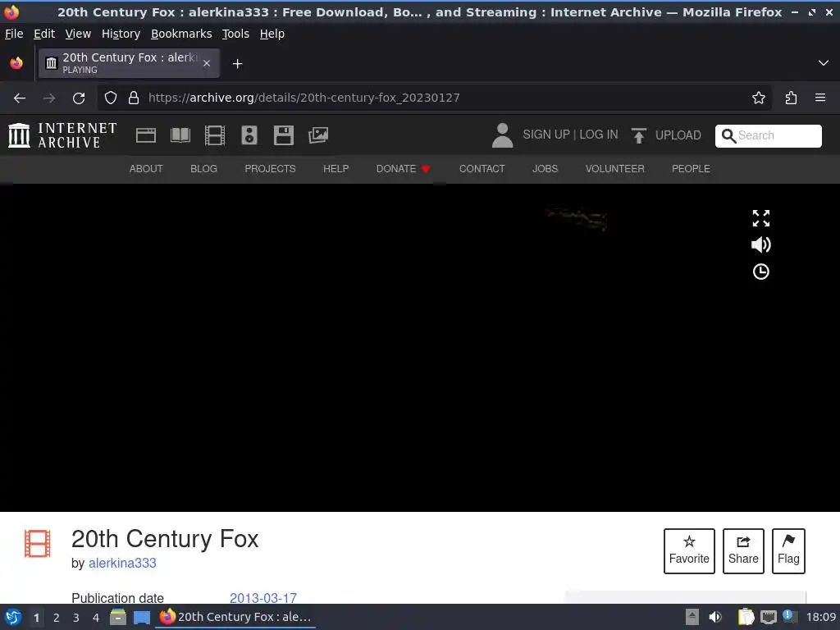Reload the current page

coord(79,98)
